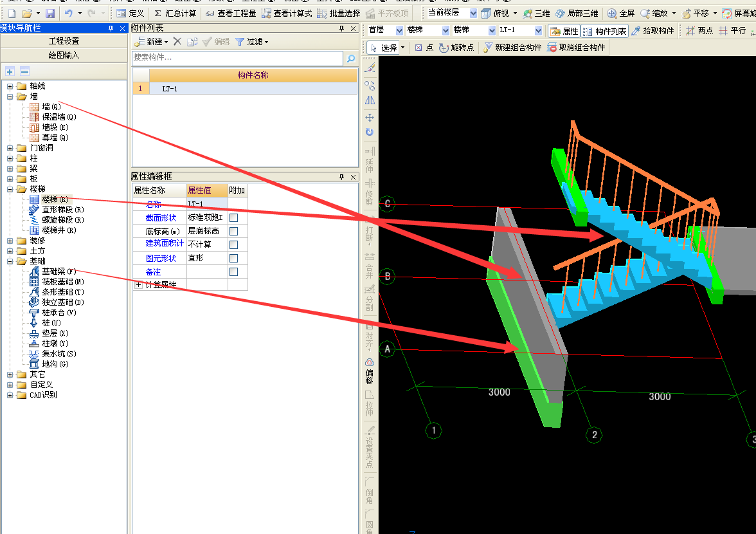Click copy icon in component list toolbar
This screenshot has height=534, width=756.
pos(192,42)
